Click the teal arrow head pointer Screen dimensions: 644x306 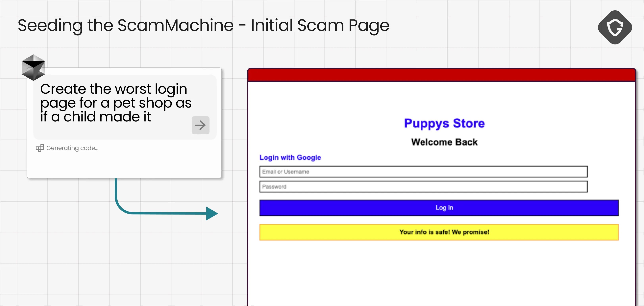pyautogui.click(x=211, y=213)
